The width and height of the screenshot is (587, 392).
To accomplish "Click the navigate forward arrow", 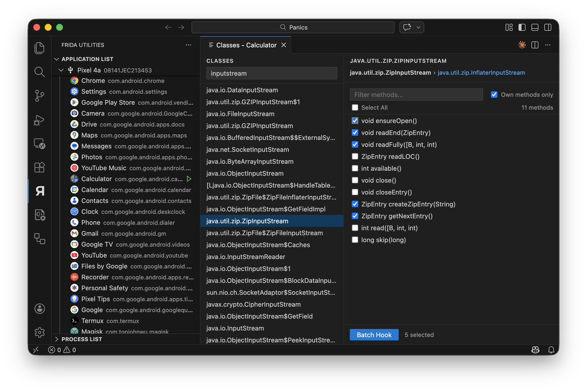I will click(x=181, y=27).
